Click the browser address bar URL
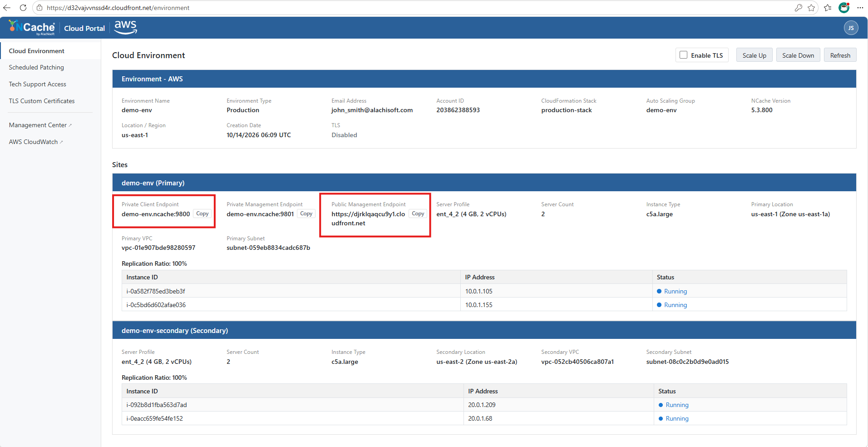868x447 pixels. [118, 8]
